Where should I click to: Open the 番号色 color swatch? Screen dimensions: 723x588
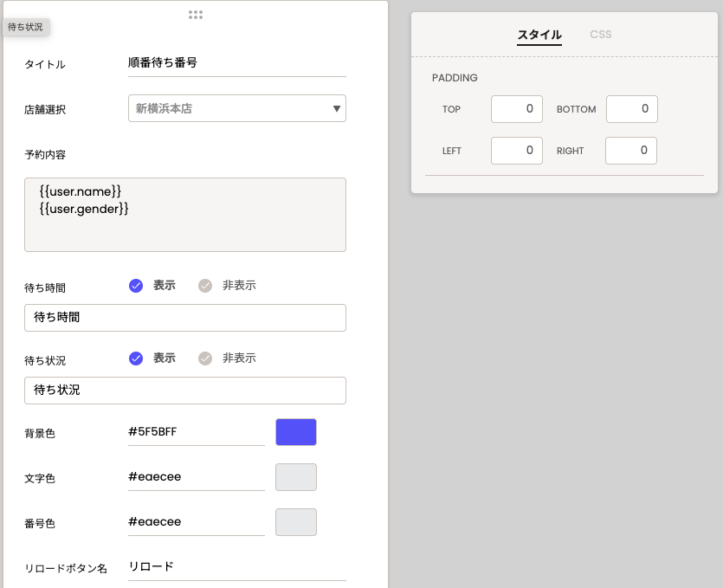pos(296,522)
